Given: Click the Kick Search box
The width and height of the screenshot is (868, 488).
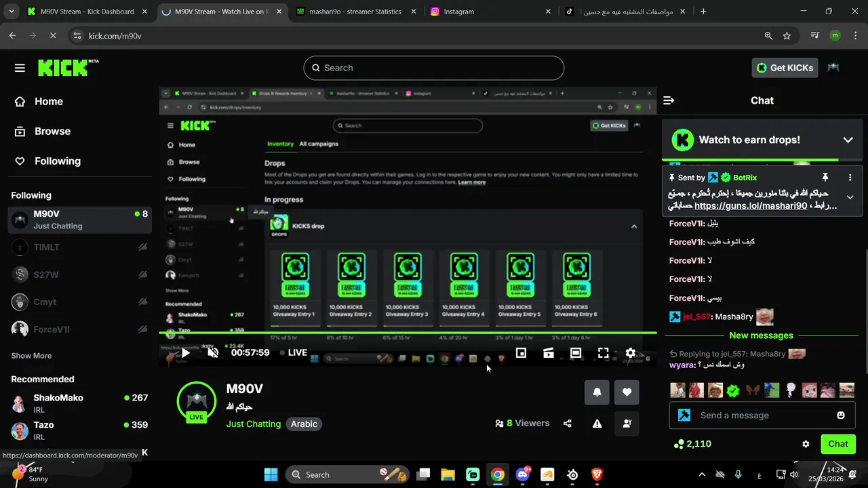Looking at the screenshot, I should tap(434, 68).
